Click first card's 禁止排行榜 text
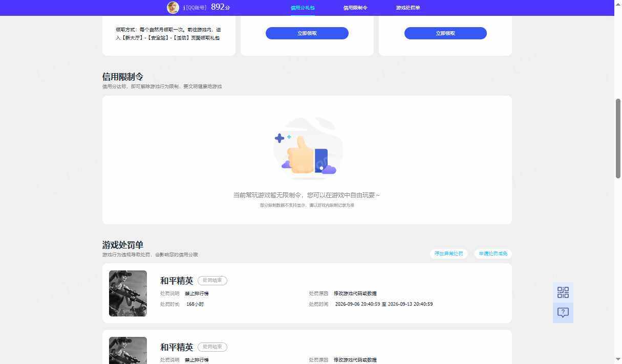Image resolution: width=622 pixels, height=364 pixels. pyautogui.click(x=197, y=293)
